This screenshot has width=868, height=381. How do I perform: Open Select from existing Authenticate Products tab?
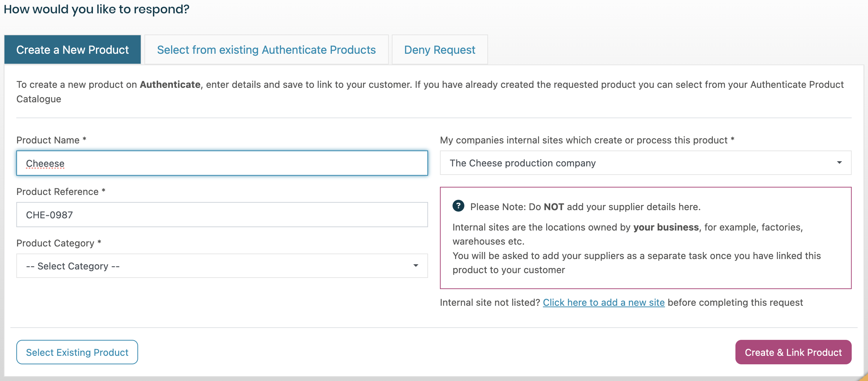[266, 50]
